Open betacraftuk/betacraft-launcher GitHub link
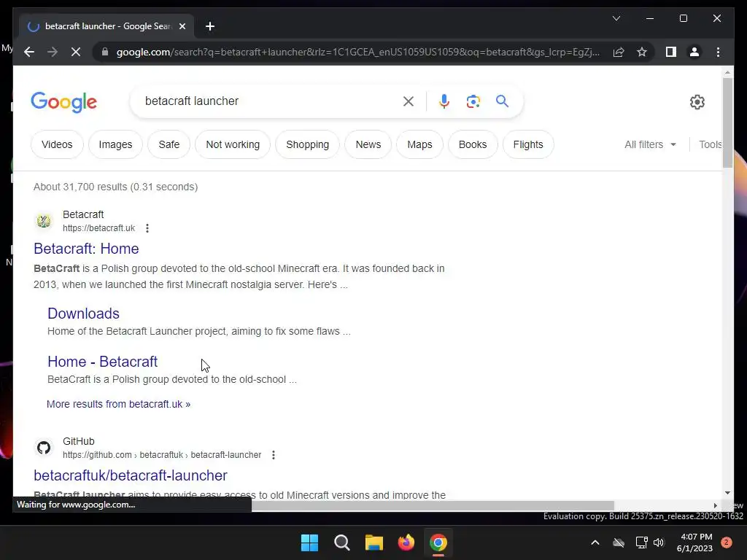 point(131,475)
